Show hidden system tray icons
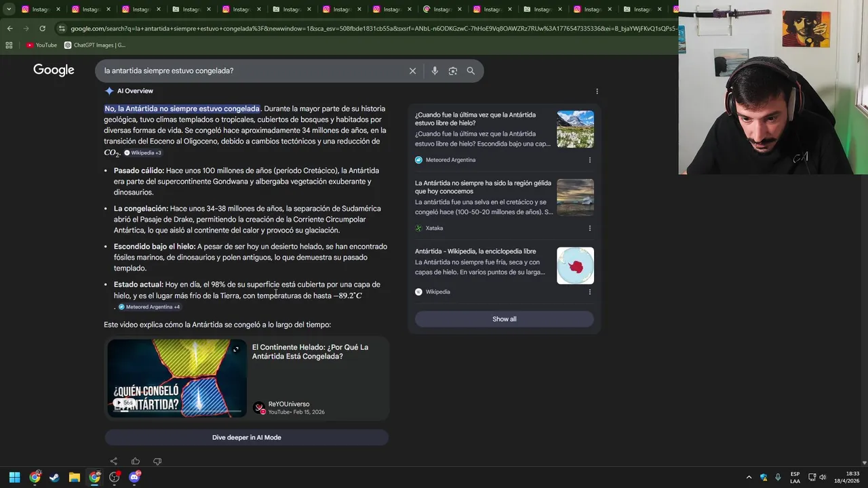Viewport: 868px width, 488px height. [x=749, y=477]
